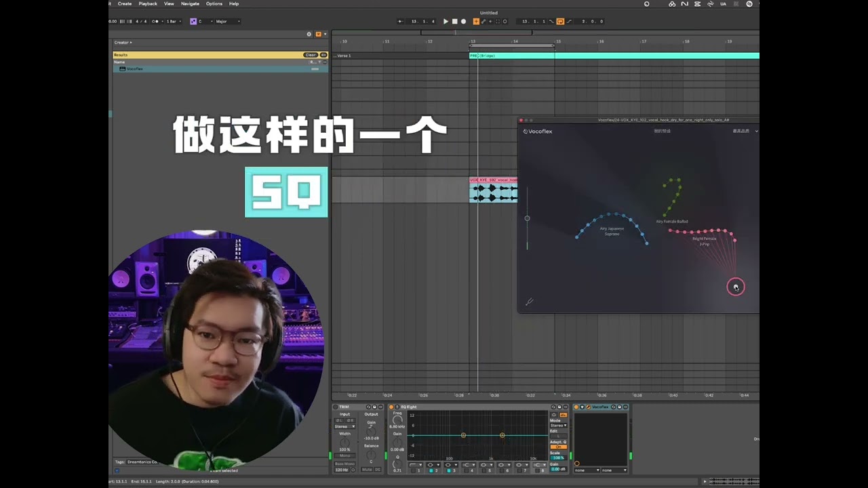Toggle the EQ Eight audition headphones icon
This screenshot has height=488, width=868.
click(x=554, y=415)
